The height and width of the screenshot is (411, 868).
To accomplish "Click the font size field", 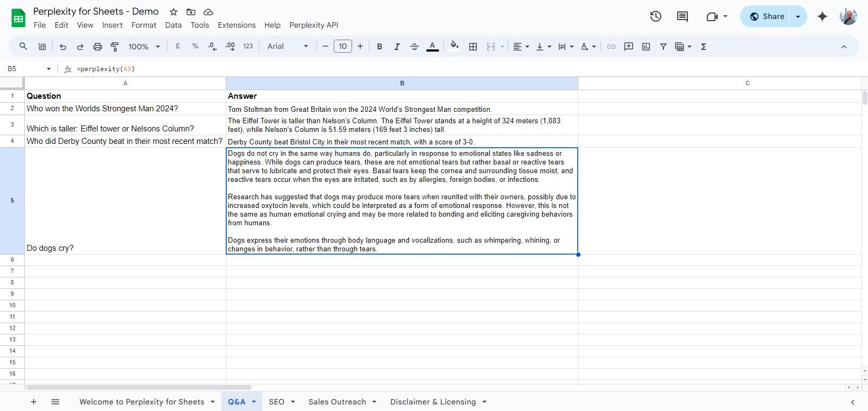I will (x=343, y=47).
